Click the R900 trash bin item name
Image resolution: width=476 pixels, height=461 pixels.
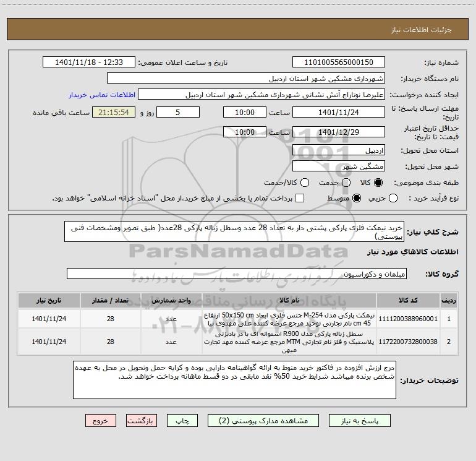pyautogui.click(x=289, y=342)
